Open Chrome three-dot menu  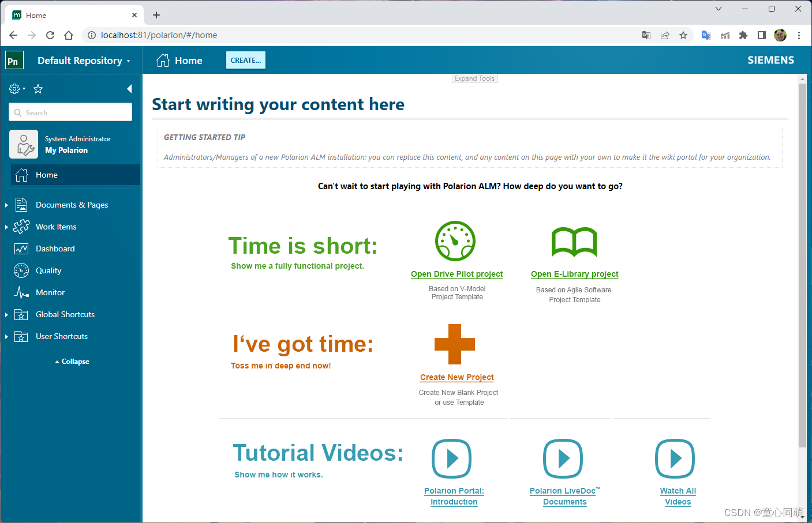pyautogui.click(x=799, y=35)
